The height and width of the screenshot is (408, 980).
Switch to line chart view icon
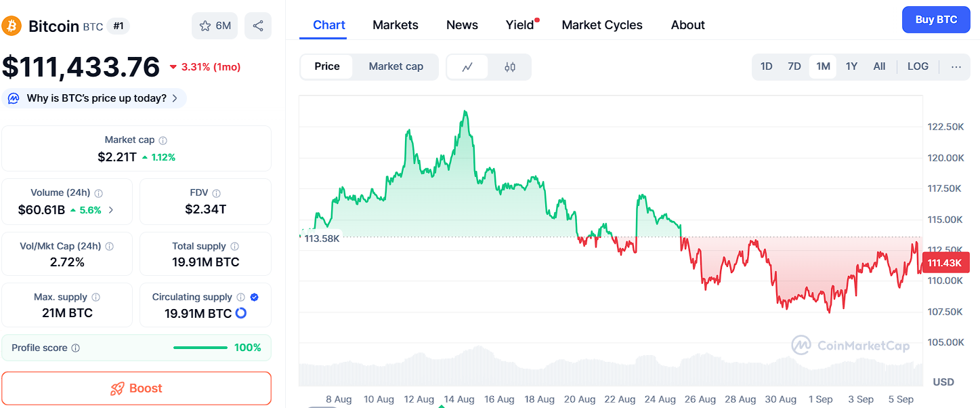pos(467,67)
